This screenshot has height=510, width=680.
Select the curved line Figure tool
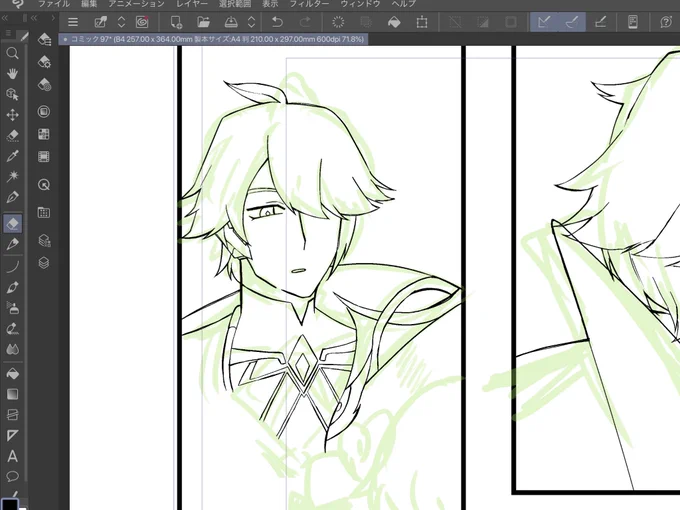point(12,266)
